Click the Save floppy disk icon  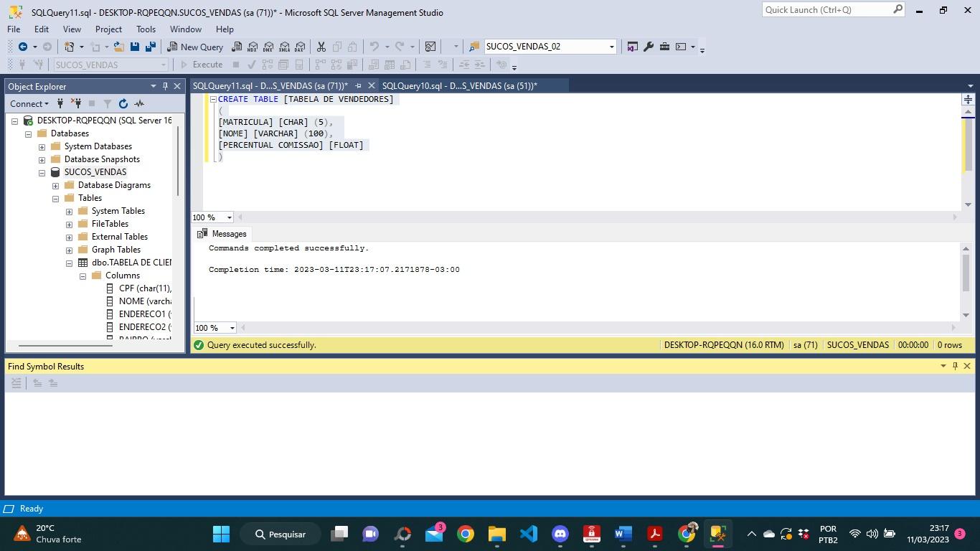point(135,47)
